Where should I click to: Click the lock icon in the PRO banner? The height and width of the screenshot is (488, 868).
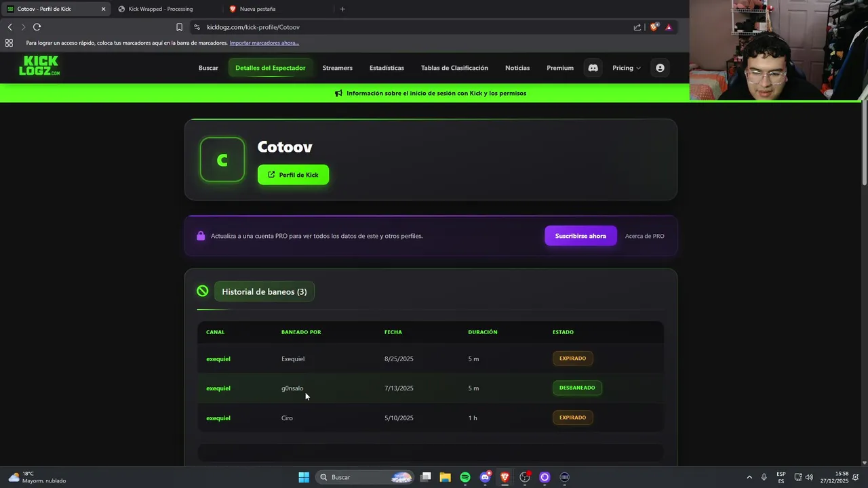point(201,236)
